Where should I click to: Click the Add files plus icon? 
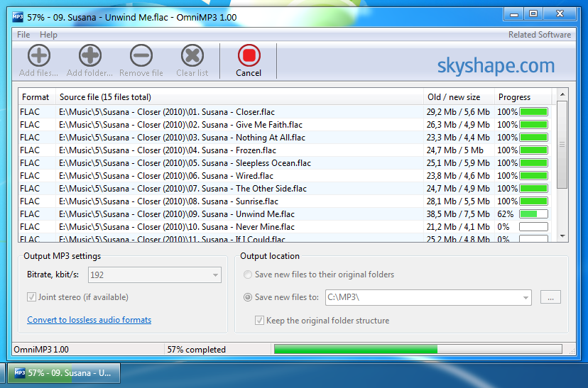38,55
